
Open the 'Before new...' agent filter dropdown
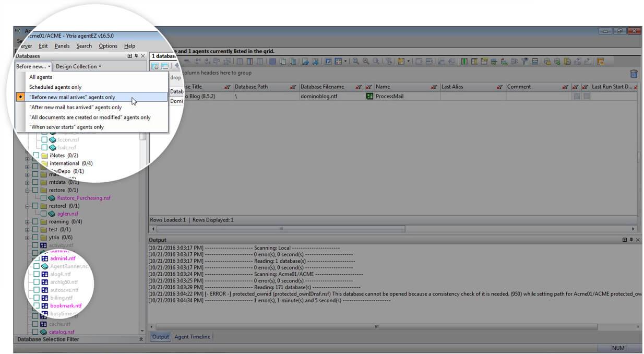[33, 67]
